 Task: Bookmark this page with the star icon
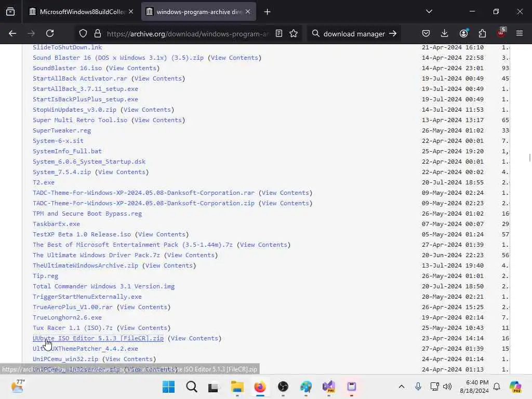[x=294, y=33]
